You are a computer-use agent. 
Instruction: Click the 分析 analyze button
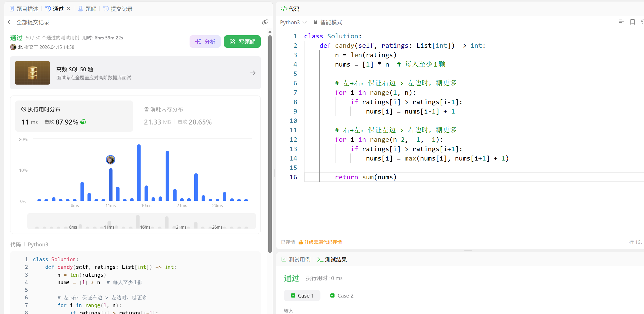pyautogui.click(x=205, y=42)
